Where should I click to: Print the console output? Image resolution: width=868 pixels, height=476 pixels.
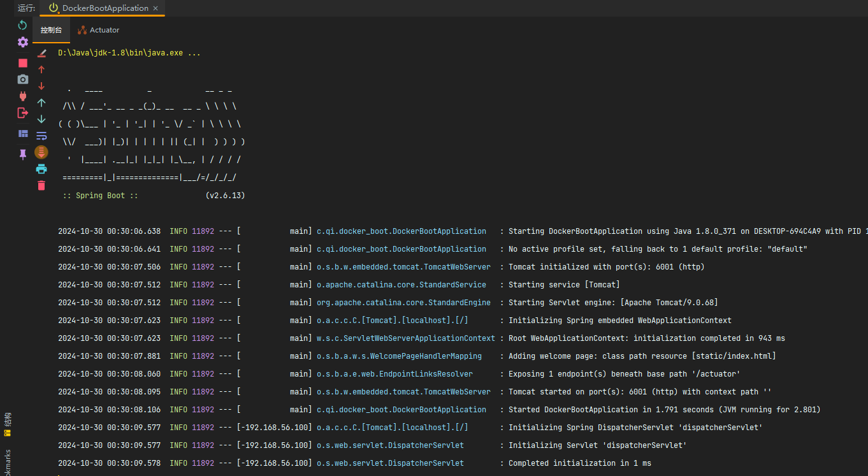pos(41,169)
